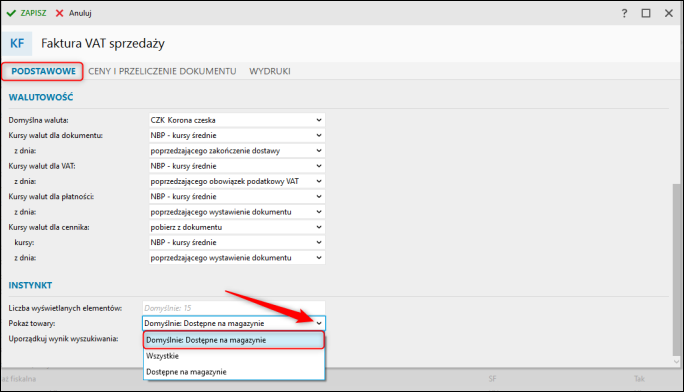
Task: Expand the Kursy walut dla dokumentu dropdown
Action: click(x=237, y=135)
